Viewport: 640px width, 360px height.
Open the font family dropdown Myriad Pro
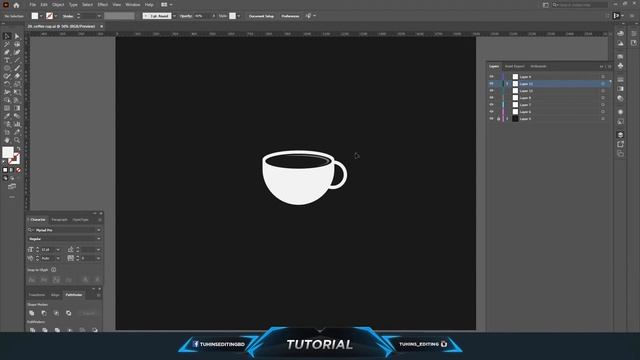pos(99,230)
